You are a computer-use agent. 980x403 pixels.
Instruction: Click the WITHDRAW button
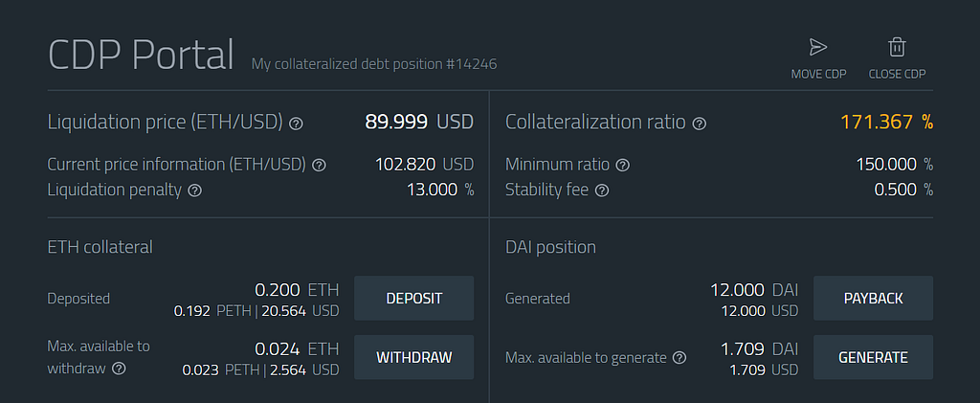coord(413,357)
